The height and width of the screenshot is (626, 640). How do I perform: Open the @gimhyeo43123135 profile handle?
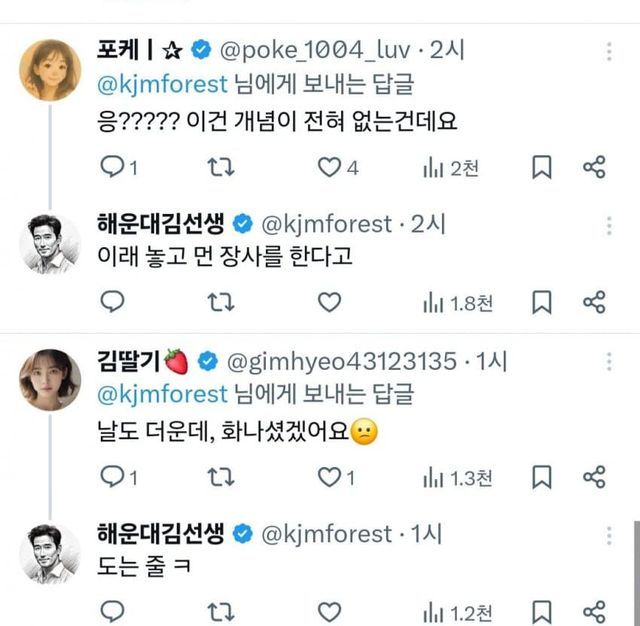click(344, 361)
